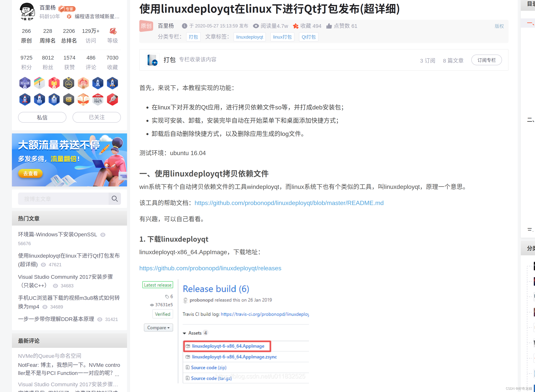535x392 pixels.
Task: Click the red pen hexagon badge
Action: coord(112,99)
